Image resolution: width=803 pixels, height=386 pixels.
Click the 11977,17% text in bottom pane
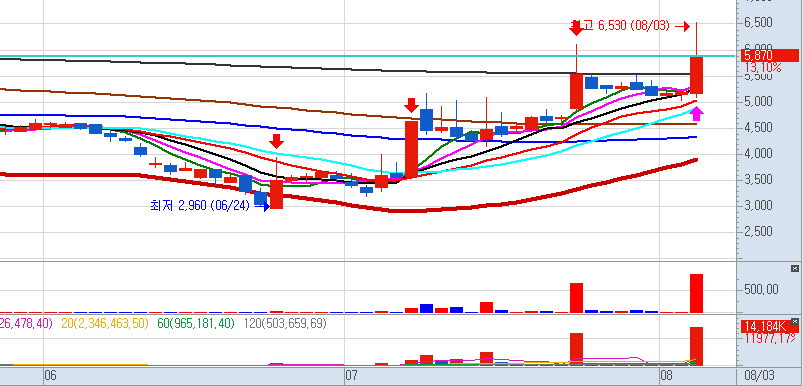pos(770,338)
